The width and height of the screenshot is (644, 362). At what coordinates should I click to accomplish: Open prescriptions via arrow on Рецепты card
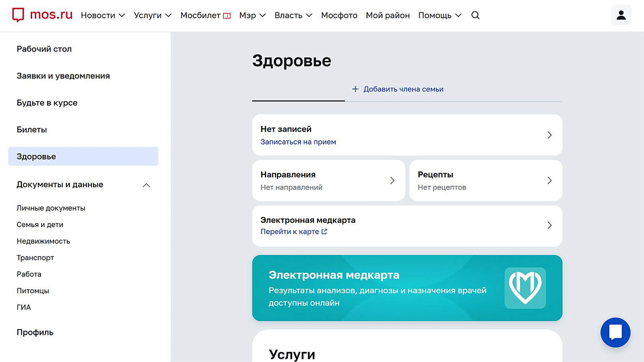point(549,180)
